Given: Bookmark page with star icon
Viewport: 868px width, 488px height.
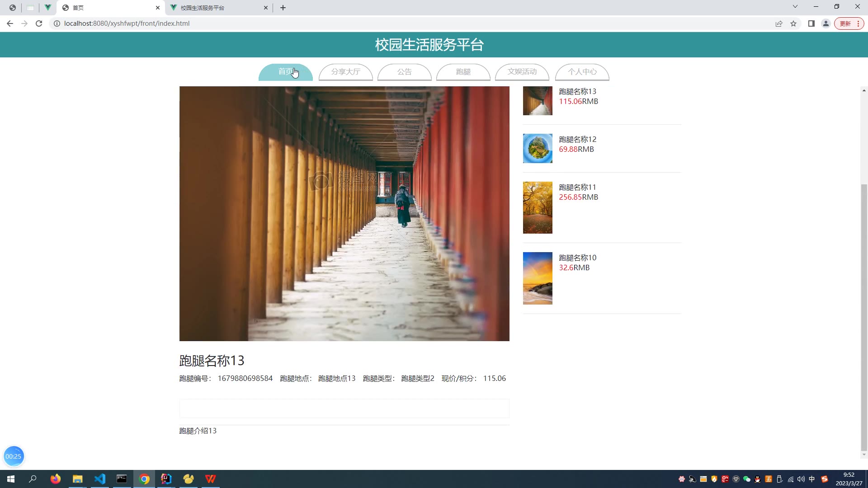Looking at the screenshot, I should 793,23.
